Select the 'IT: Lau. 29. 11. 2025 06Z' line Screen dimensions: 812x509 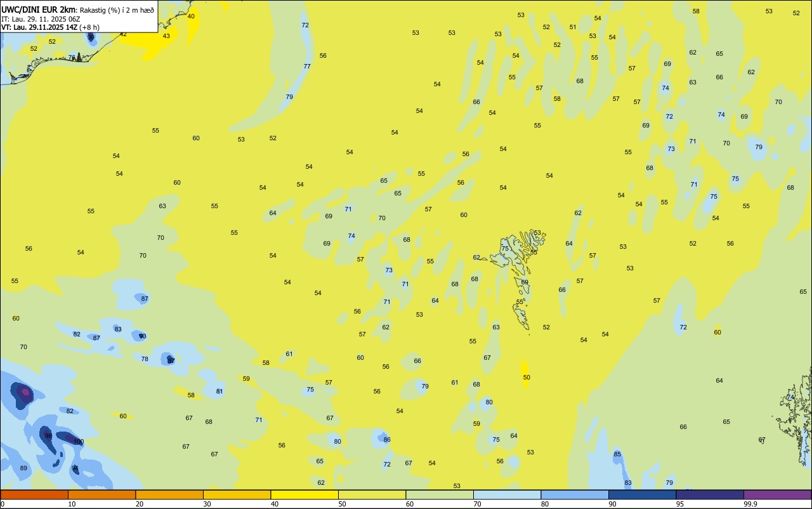click(x=41, y=19)
